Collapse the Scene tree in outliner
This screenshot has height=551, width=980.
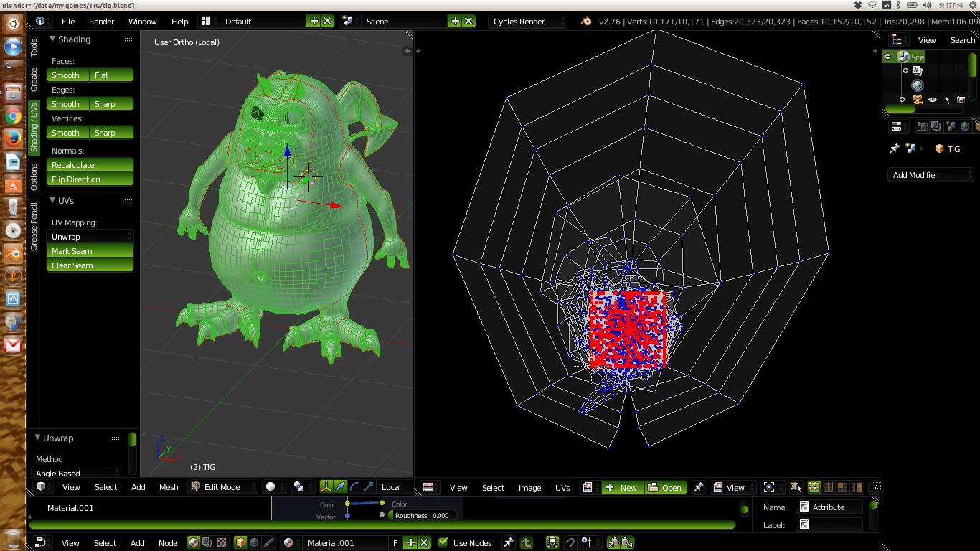[888, 57]
